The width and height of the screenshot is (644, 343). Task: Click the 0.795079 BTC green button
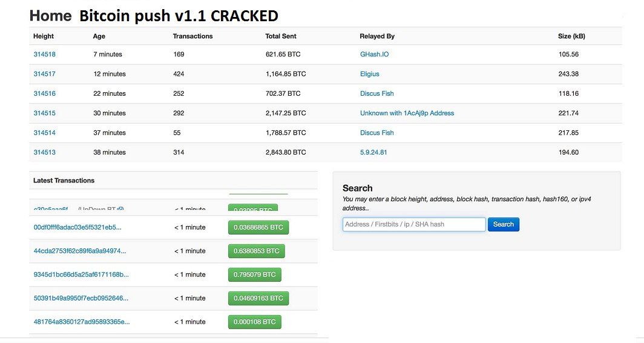(254, 275)
